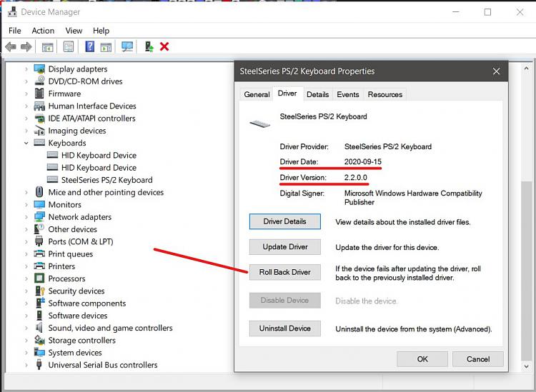Screen dimensions: 536x392
Task: Expand the Storage controllers node arrow
Action: 26,340
